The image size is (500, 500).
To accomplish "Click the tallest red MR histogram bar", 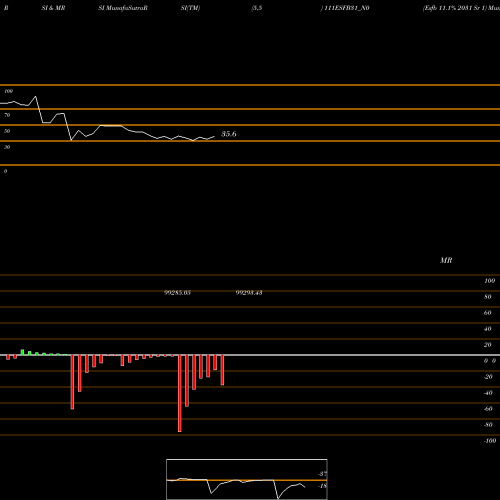I will coord(180,393).
